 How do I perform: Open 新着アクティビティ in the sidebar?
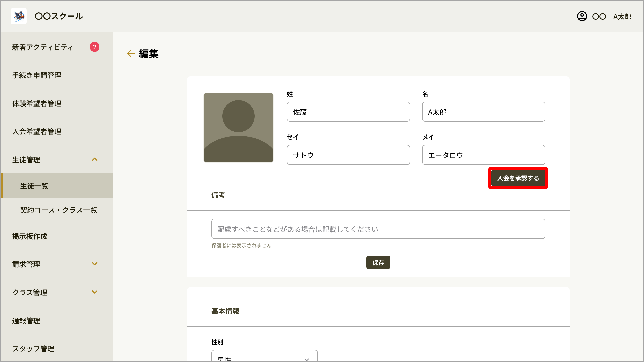click(56, 47)
